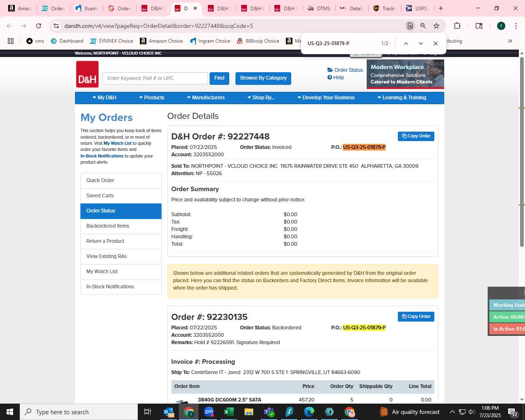Screen dimensions: 525x420
Task: Open Microsoft Edge from taskbar
Action: click(309, 412)
